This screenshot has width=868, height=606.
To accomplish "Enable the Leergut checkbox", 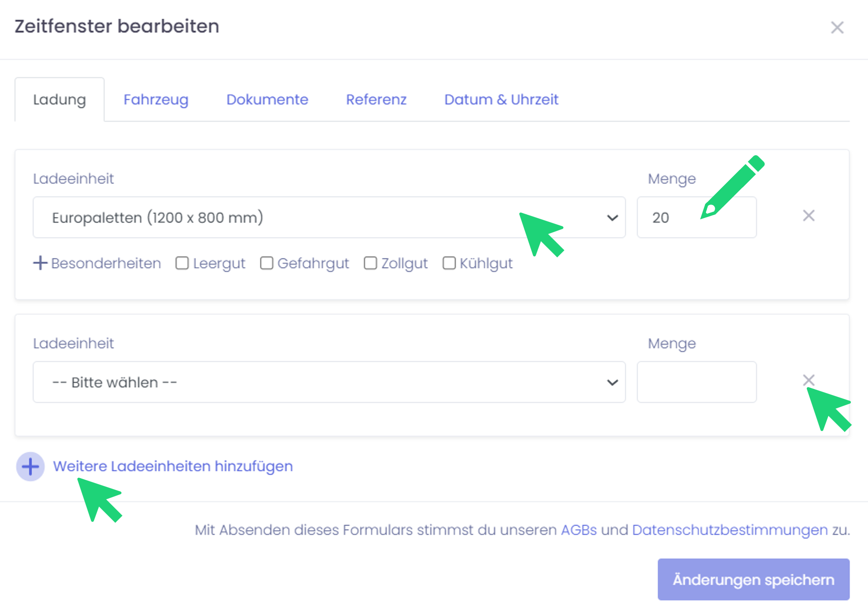I will (x=182, y=263).
